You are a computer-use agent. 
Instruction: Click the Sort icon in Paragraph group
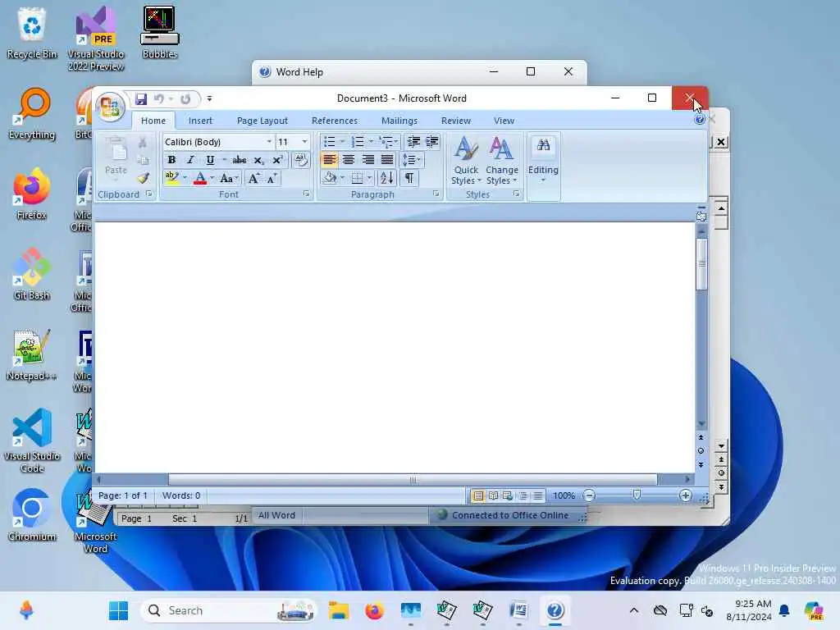coord(387,178)
